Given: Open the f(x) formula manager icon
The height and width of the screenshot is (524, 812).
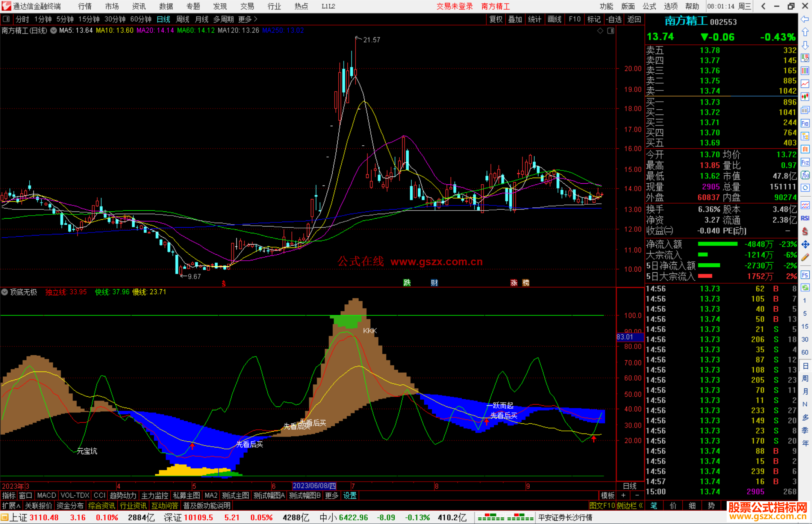Looking at the screenshot, I should [x=805, y=175].
